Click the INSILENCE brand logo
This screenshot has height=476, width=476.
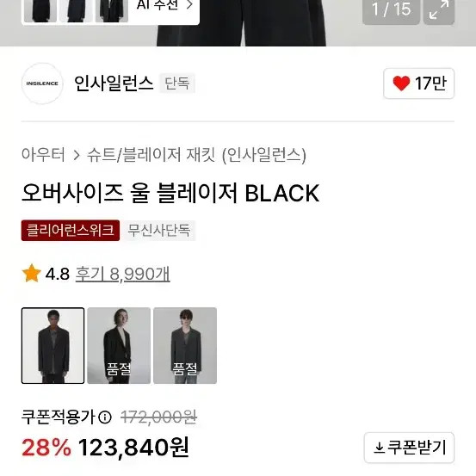(x=42, y=83)
